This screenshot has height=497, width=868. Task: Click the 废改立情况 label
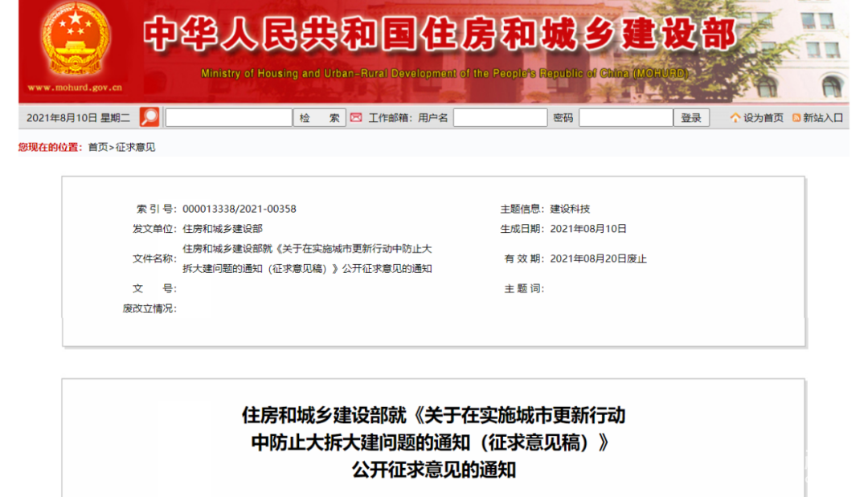point(149,308)
